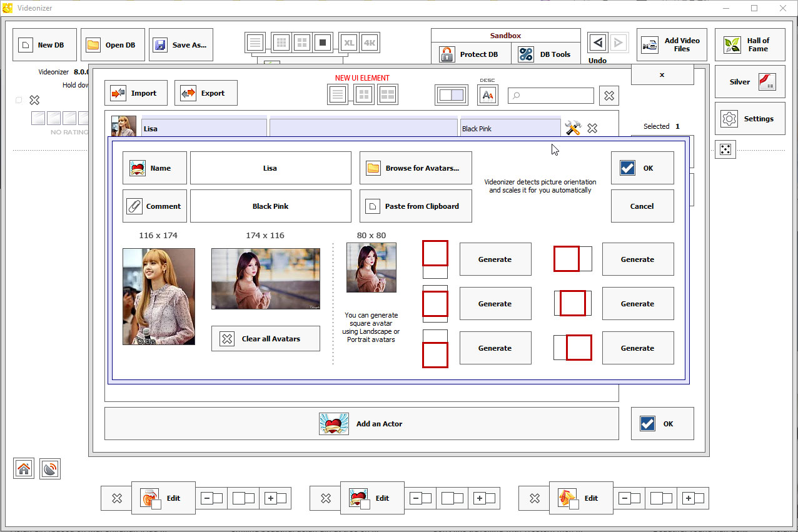Click Paste from Clipboard
798x532 pixels.
pyautogui.click(x=416, y=206)
